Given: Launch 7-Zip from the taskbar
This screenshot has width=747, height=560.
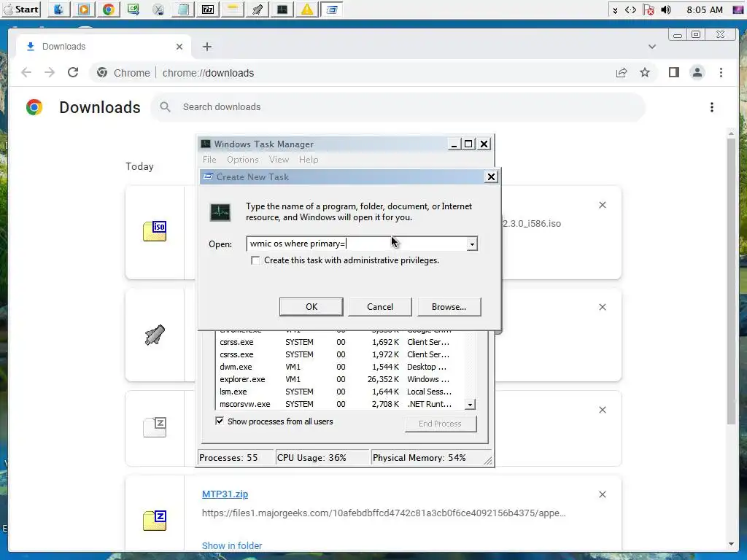Looking at the screenshot, I should 208,9.
